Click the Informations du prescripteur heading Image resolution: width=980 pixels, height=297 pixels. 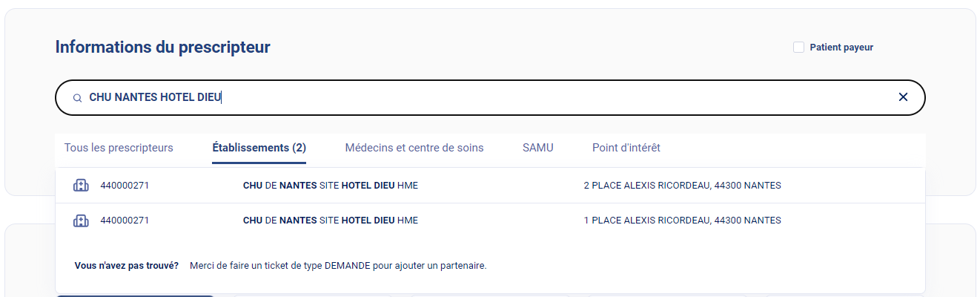162,48
